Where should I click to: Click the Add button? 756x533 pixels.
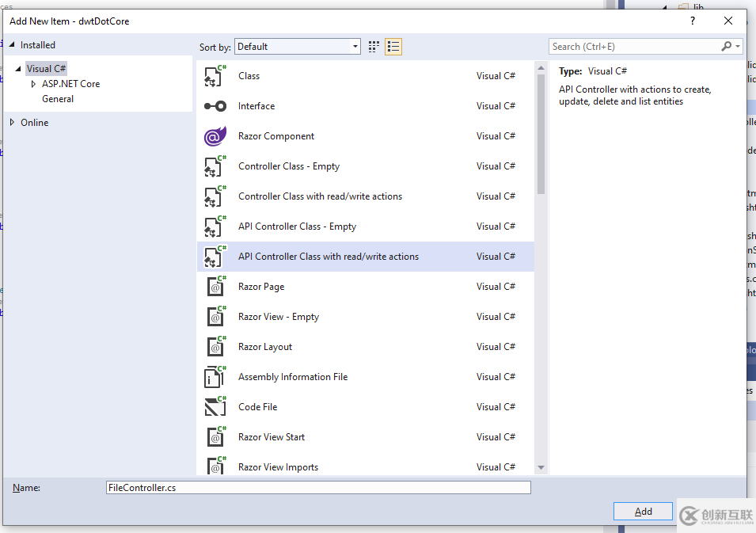[643, 512]
